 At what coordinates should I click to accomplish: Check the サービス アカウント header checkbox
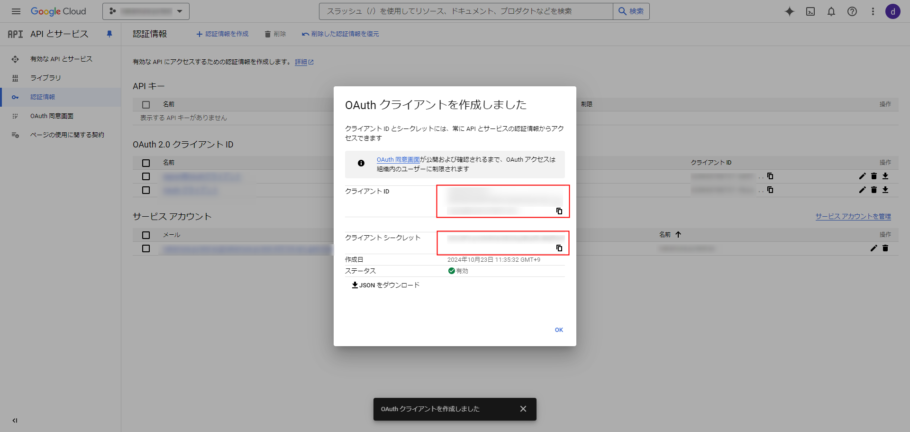146,234
